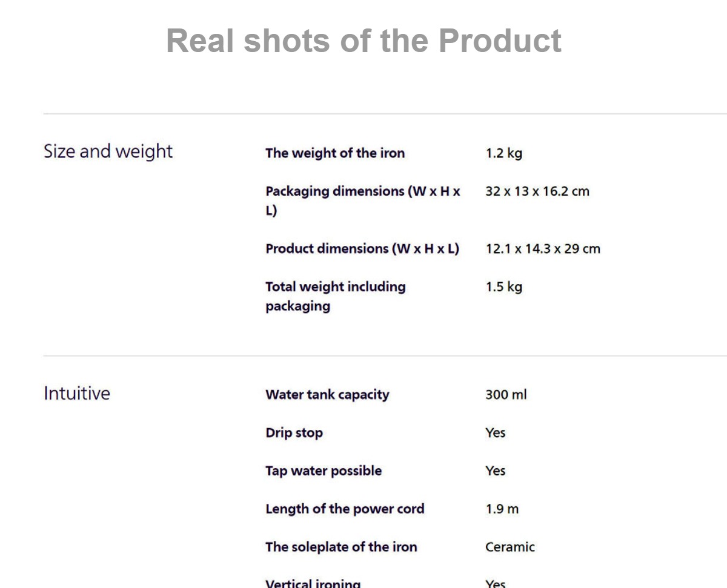Click the Vertical ironing label
Image resolution: width=727 pixels, height=588 pixels.
313,584
